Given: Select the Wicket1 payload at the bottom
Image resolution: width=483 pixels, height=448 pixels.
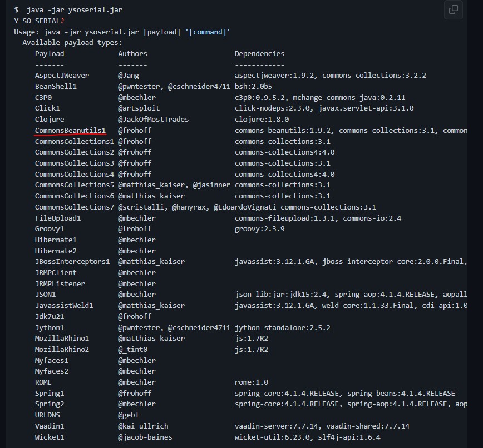Looking at the screenshot, I should click(x=49, y=437).
